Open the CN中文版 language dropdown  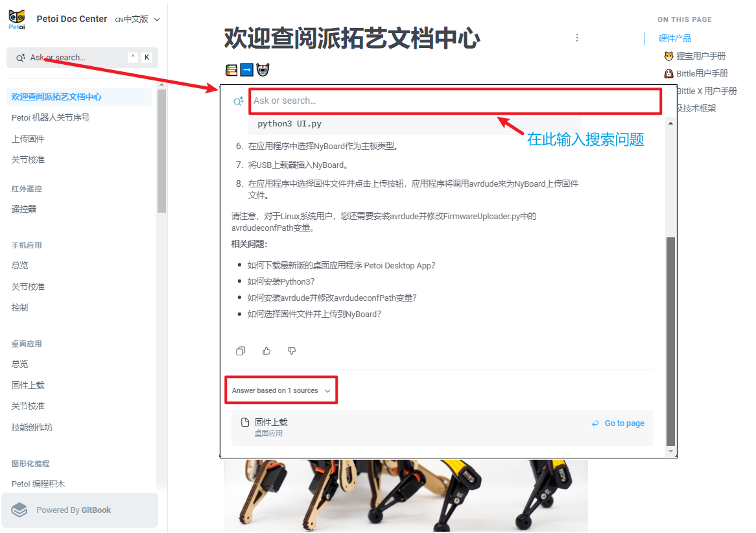click(137, 19)
